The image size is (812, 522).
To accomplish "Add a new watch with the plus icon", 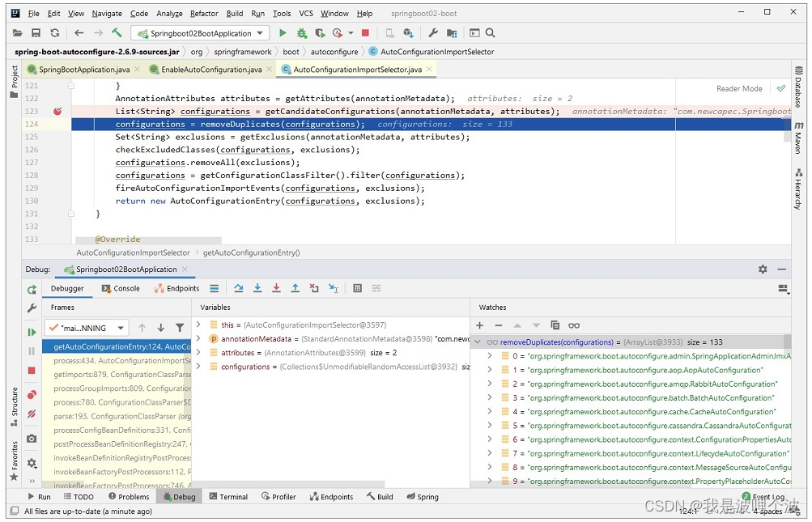I will coord(479,325).
